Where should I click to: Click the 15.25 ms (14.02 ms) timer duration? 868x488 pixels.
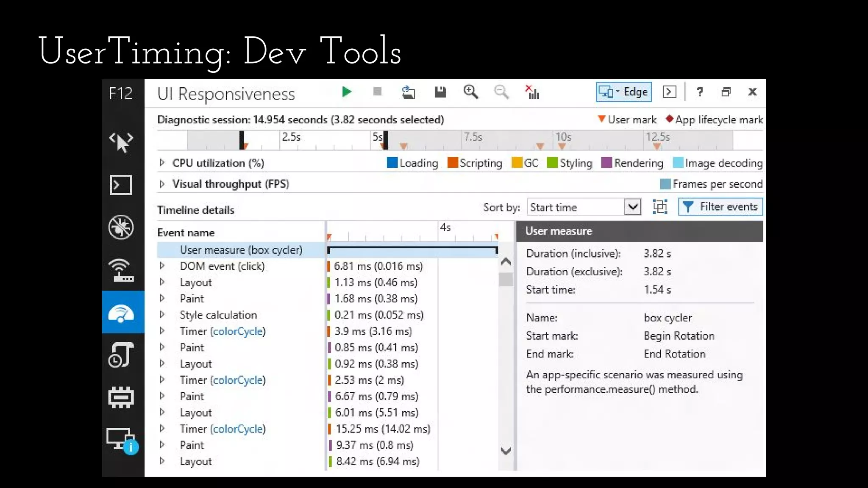coord(383,429)
